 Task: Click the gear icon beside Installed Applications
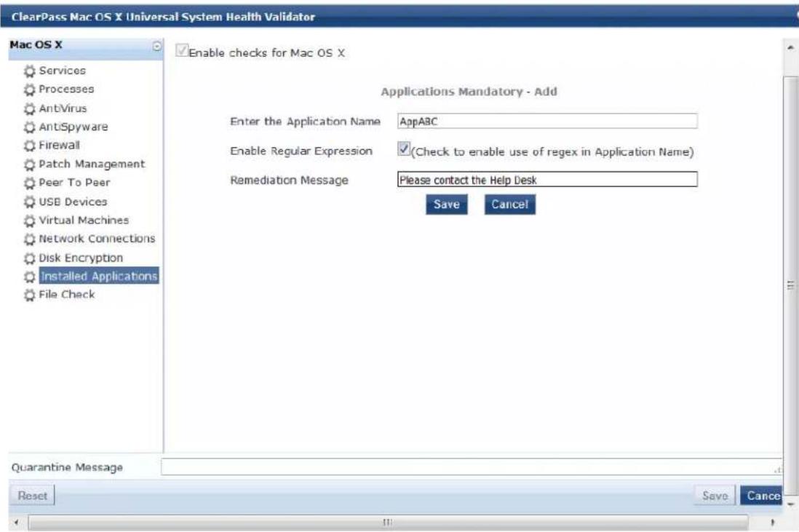(x=30, y=277)
